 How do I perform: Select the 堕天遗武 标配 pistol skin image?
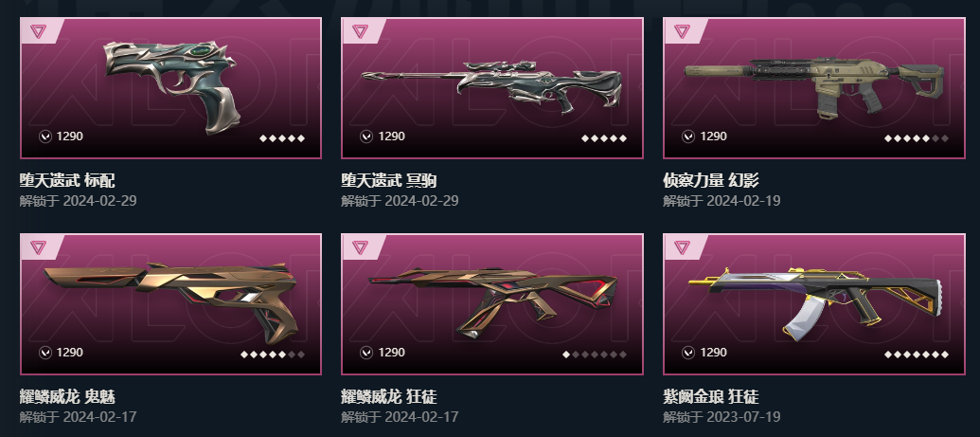pos(172,85)
